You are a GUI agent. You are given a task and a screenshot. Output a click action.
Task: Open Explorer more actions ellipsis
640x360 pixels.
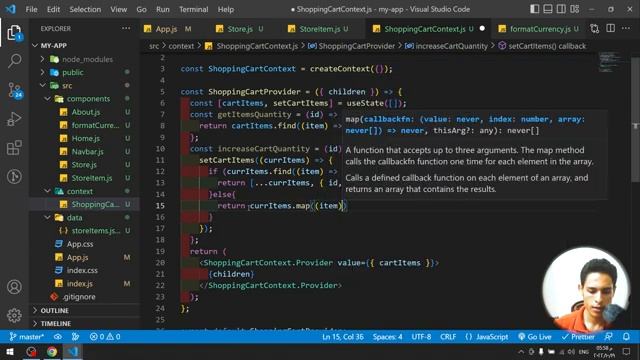[126, 29]
